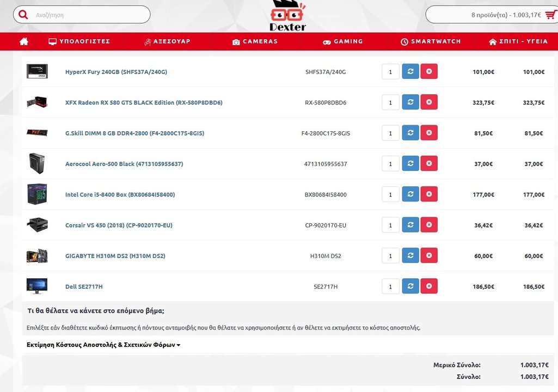
Task: Update quantity for Aerocool Aero-500 Black
Action: coord(410,163)
